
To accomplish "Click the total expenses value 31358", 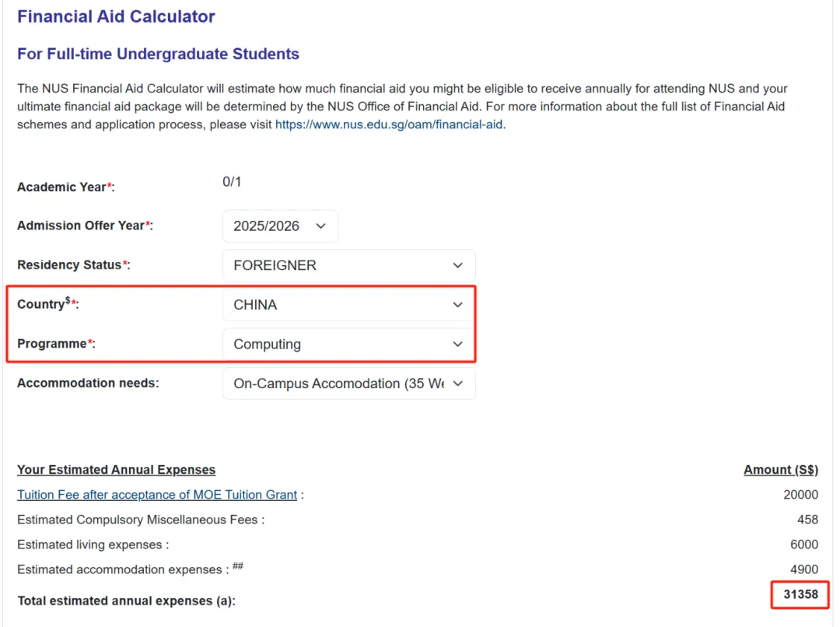I will (x=800, y=594).
